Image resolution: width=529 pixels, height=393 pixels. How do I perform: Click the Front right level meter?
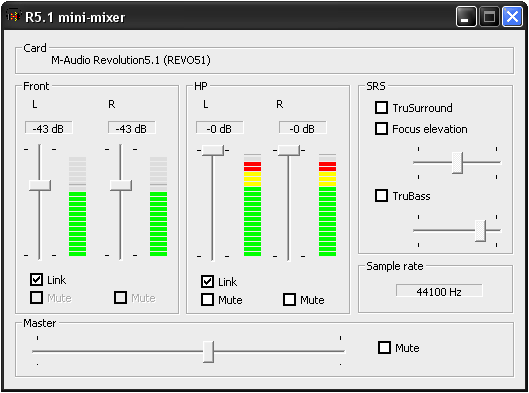pos(158,206)
